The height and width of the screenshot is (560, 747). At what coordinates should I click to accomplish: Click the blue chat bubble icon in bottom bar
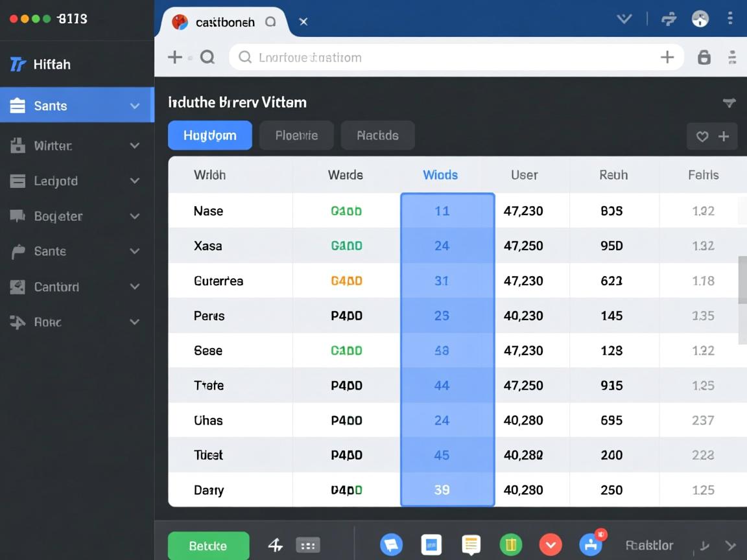[391, 545]
